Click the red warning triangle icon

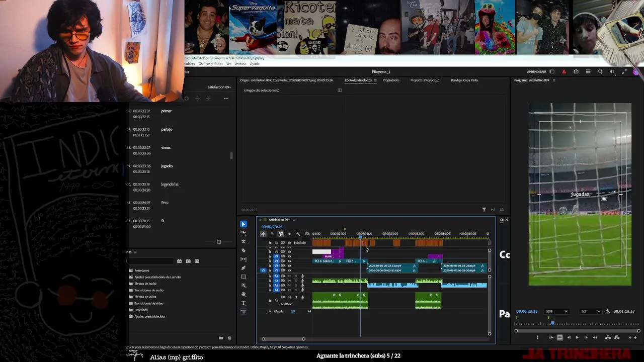click(563, 72)
